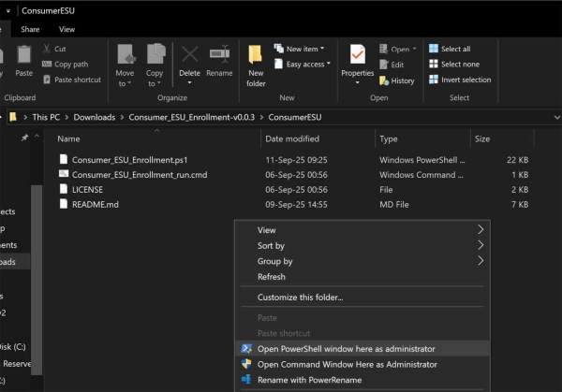Click the Cut scissors icon
Viewport: 562px width, 392px height.
pos(47,49)
